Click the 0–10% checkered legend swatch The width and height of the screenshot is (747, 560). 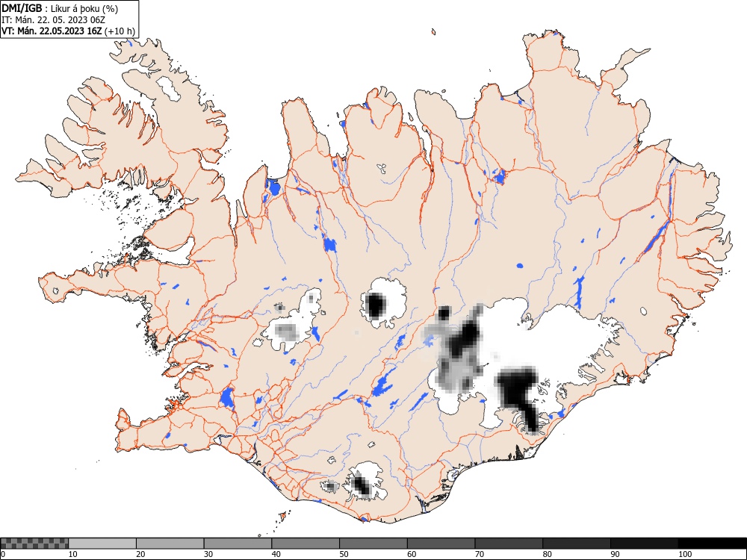coord(35,544)
